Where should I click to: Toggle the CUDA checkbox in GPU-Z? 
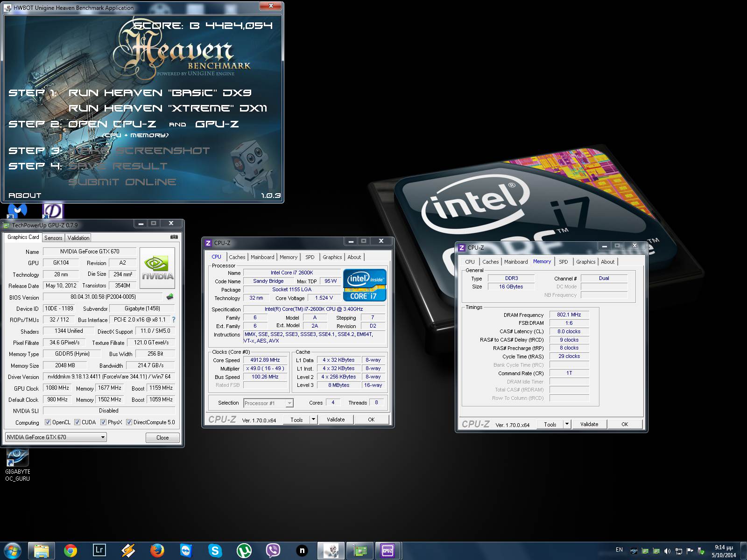(x=77, y=422)
